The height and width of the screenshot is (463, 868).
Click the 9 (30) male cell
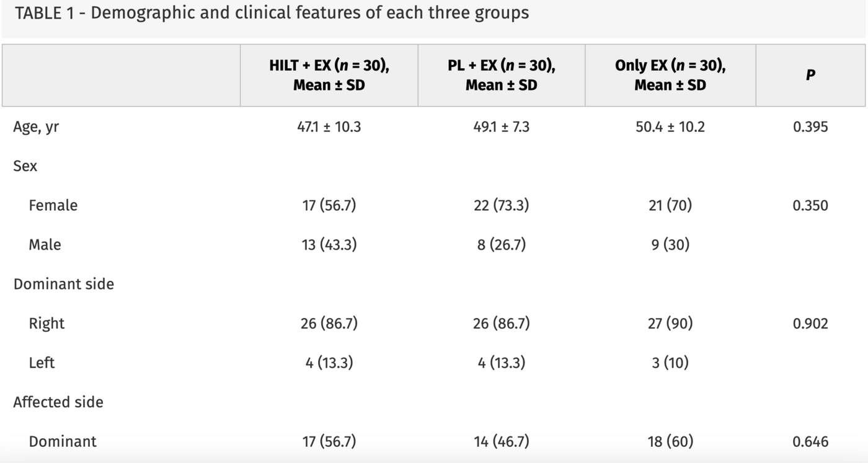(x=670, y=244)
